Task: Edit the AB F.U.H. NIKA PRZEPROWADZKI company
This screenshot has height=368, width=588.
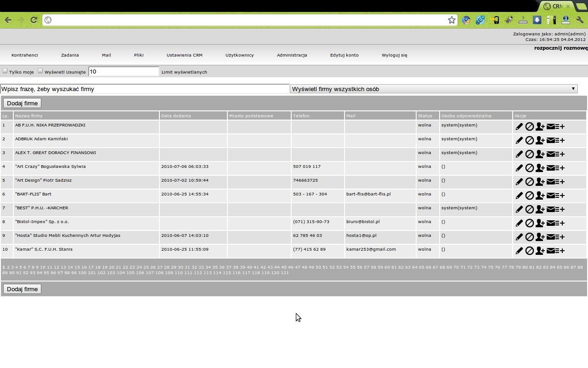Action: [x=519, y=126]
